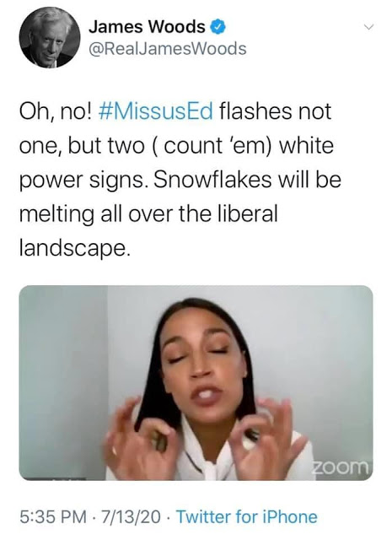Select the 7/13/20 date

click(x=131, y=516)
